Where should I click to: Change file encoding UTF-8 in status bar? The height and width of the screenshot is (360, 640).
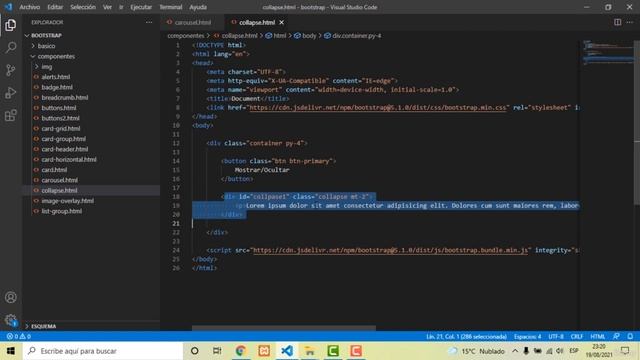tap(556, 336)
